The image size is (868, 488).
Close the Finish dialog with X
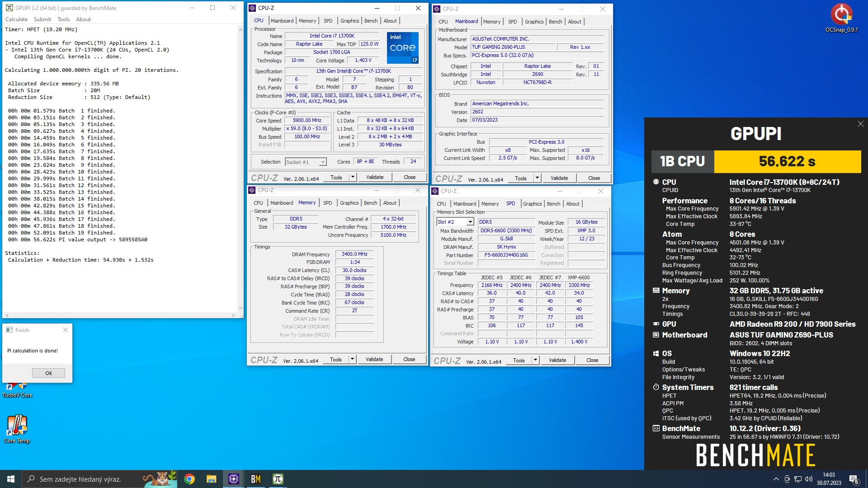[x=66, y=330]
